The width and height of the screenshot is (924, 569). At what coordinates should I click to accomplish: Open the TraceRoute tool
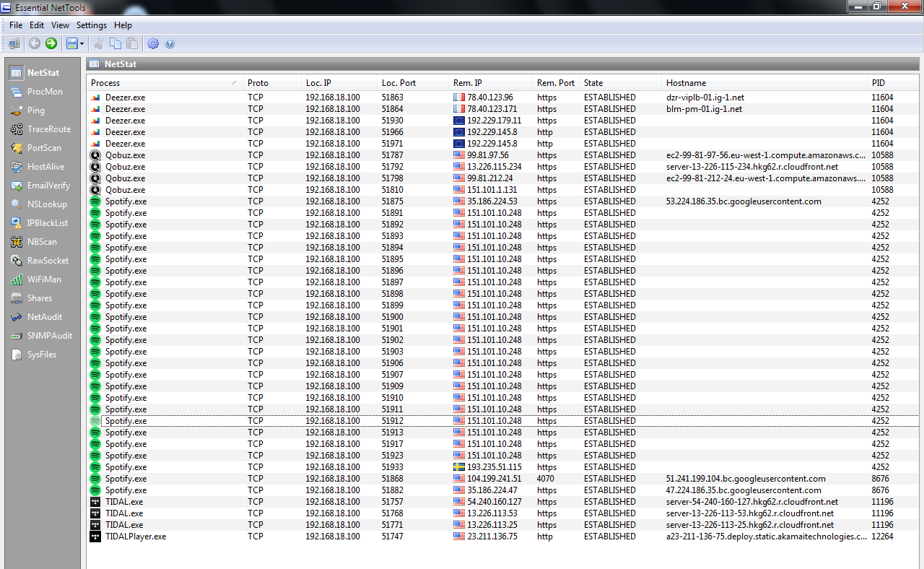coord(40,129)
